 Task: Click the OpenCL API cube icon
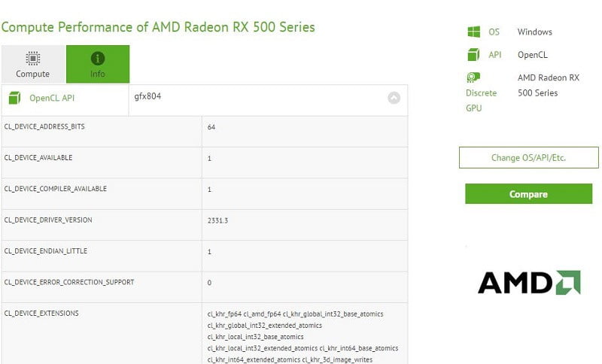15,98
